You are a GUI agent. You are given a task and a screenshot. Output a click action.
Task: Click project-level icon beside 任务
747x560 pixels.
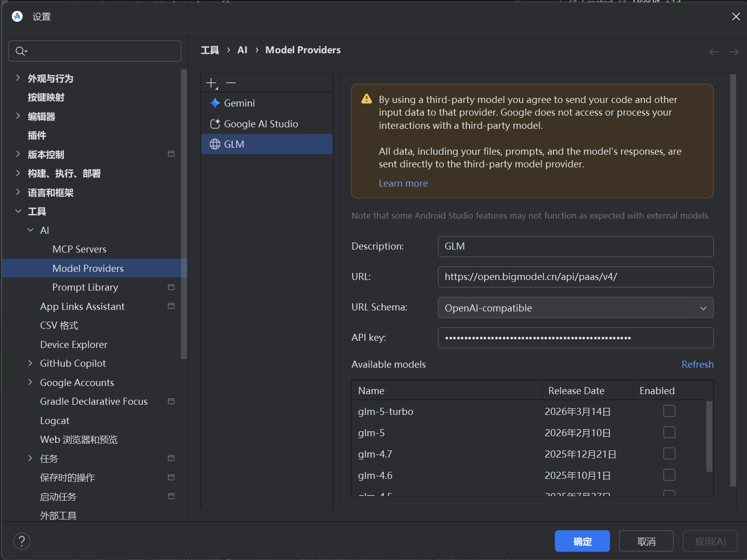tap(171, 458)
